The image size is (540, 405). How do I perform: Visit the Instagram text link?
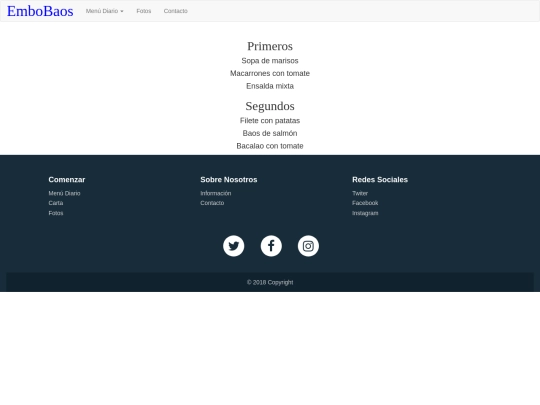(365, 213)
